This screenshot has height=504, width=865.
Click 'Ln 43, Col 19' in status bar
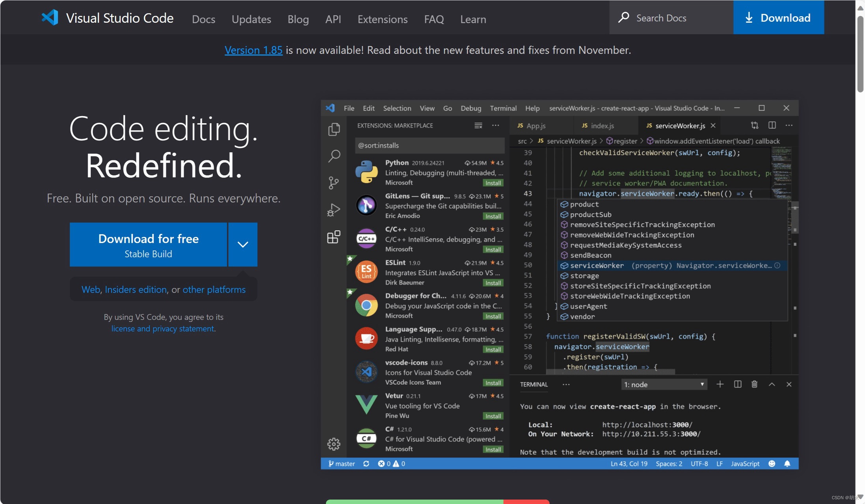tap(629, 463)
